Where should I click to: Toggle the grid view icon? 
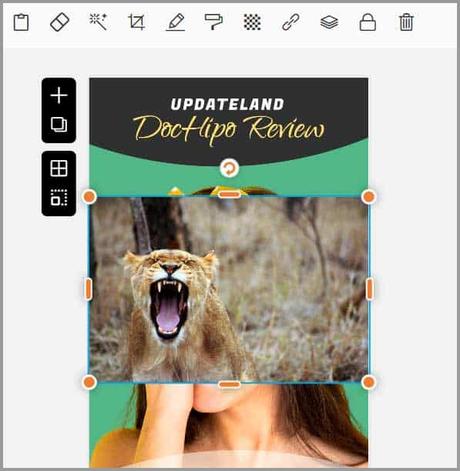pos(59,168)
